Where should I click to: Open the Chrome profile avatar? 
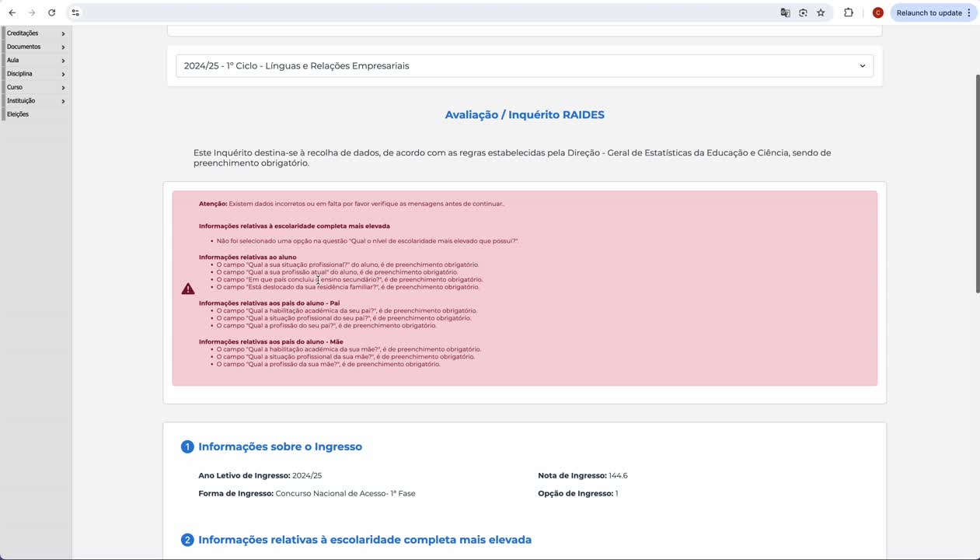click(877, 12)
